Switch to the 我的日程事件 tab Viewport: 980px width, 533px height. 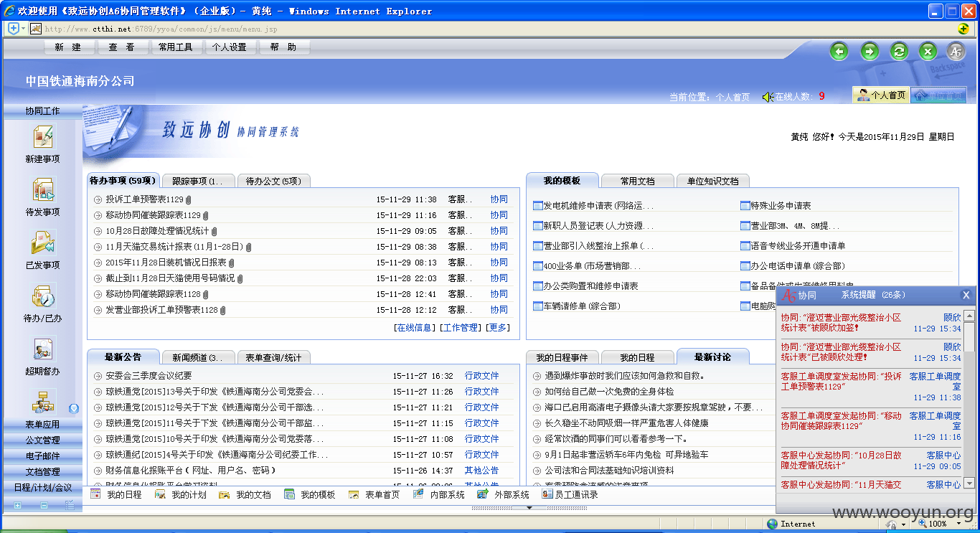[x=562, y=357]
